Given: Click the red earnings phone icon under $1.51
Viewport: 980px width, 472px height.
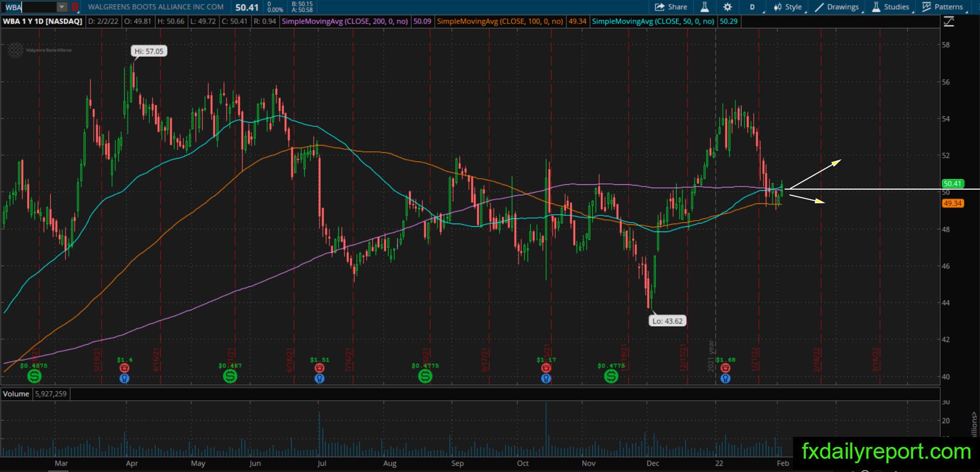Looking at the screenshot, I should [320, 368].
